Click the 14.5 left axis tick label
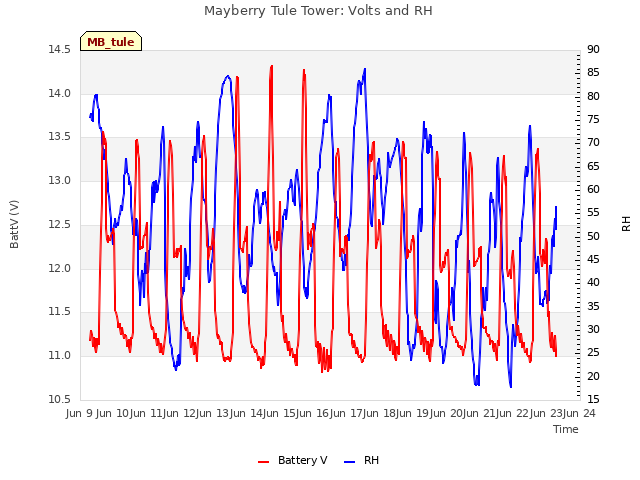This screenshot has height=480, width=640. click(x=60, y=50)
